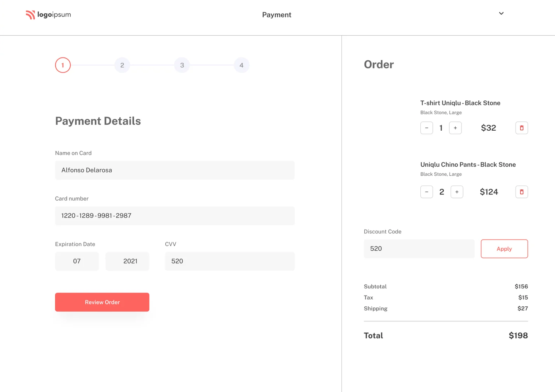Increase Chino Pants quantity with plus
This screenshot has height=392, width=555.
coord(457,192)
